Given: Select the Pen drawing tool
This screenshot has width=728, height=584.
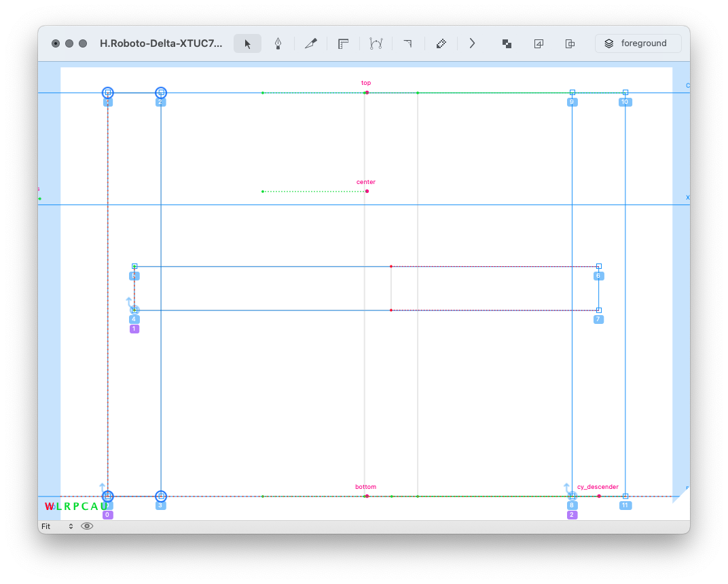Looking at the screenshot, I should [278, 43].
